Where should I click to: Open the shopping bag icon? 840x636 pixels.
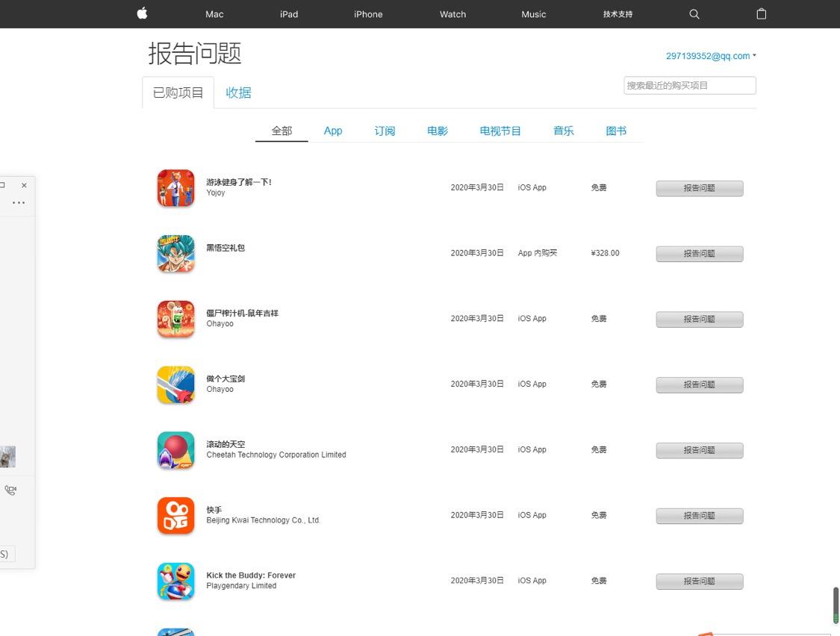coord(762,14)
